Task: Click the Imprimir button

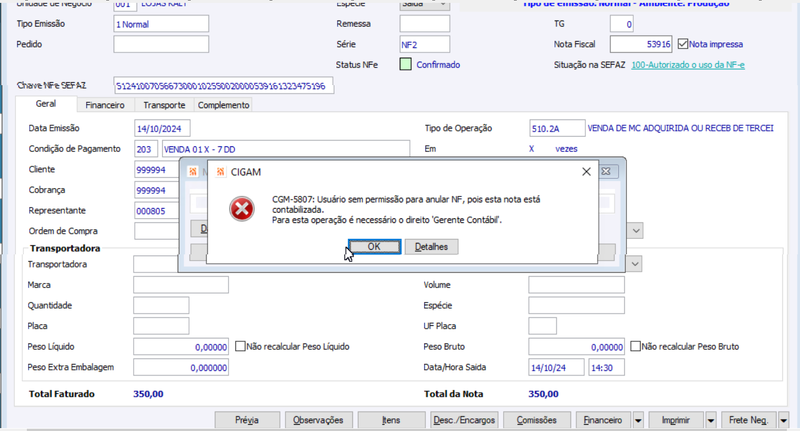Action: click(676, 420)
